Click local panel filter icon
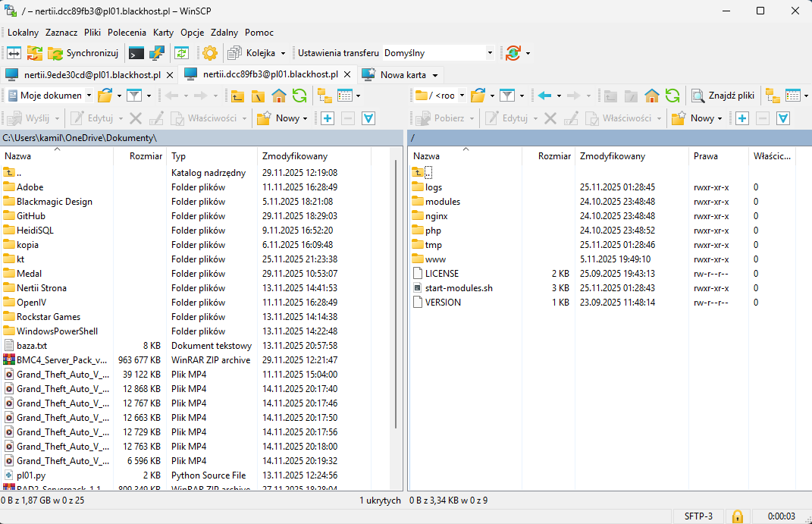 (x=134, y=96)
